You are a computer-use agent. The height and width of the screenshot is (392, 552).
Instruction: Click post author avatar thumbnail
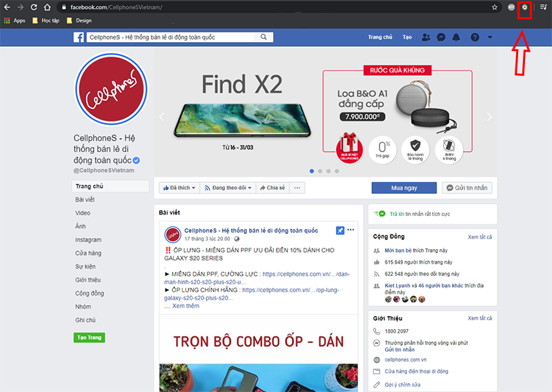coord(173,235)
